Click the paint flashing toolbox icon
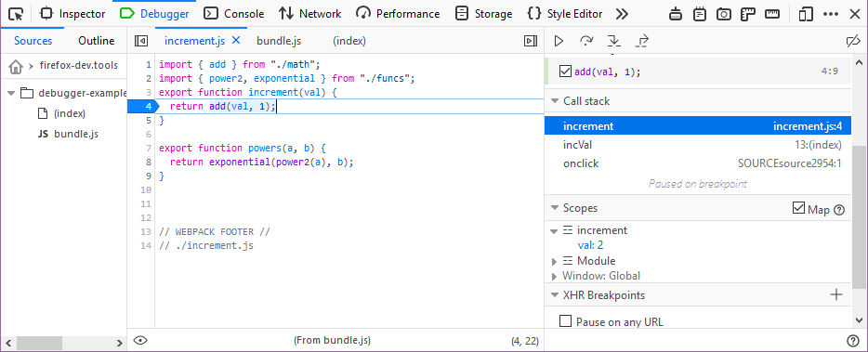The width and height of the screenshot is (868, 352). pyautogui.click(x=676, y=14)
